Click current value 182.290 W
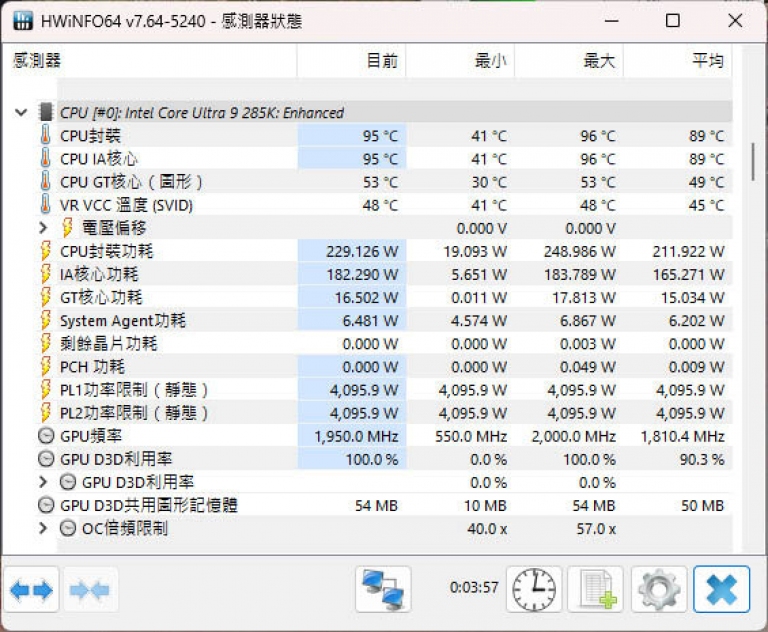 pos(362,274)
